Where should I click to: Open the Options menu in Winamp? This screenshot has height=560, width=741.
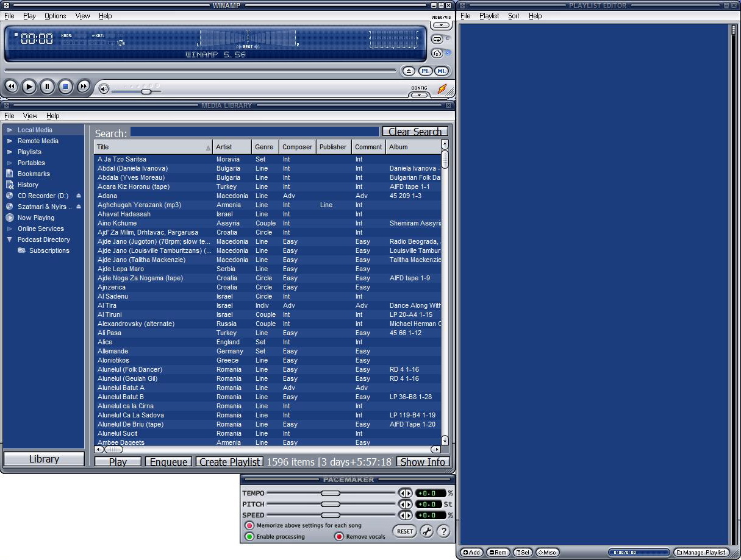(55, 15)
